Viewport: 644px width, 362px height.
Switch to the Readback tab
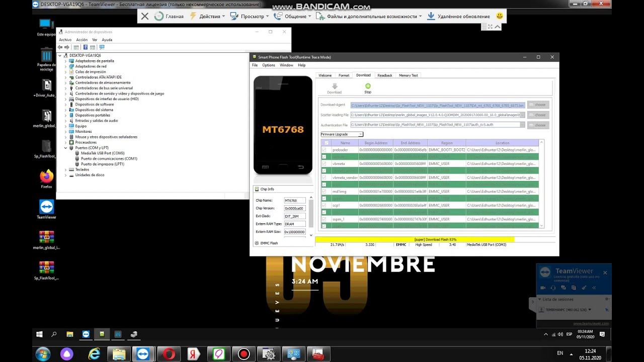385,75
